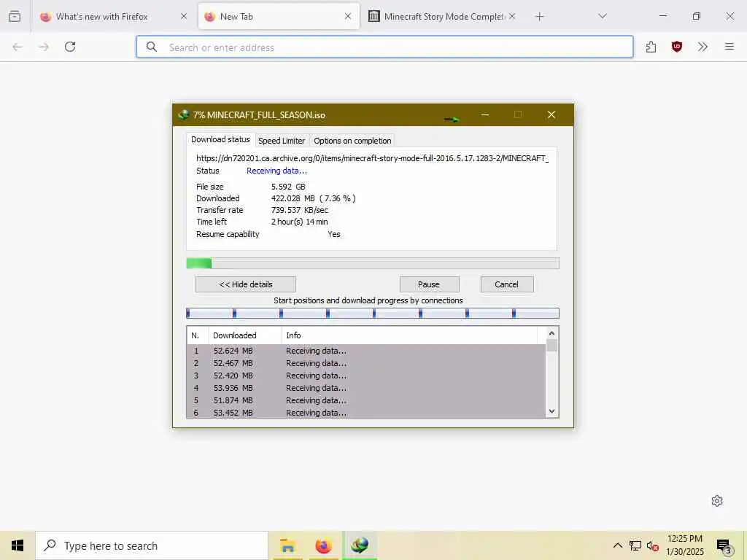The image size is (747, 560).
Task: Select connection row with 52.420 MB
Action: coord(366,376)
